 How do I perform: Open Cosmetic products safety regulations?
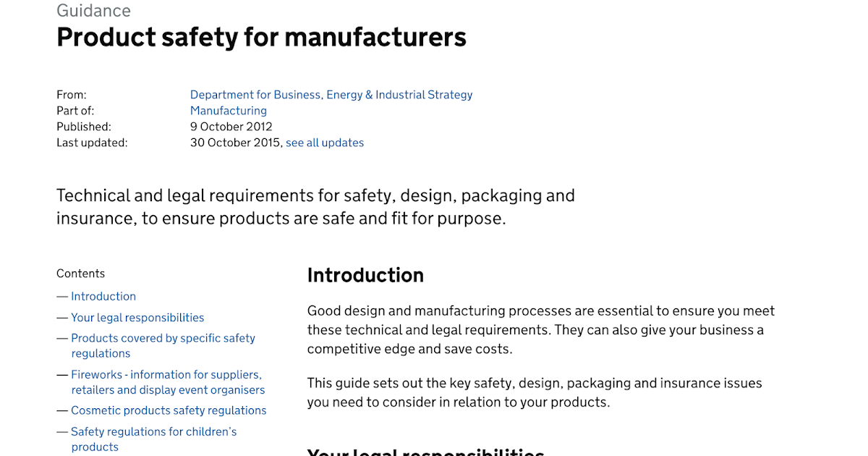tap(169, 410)
